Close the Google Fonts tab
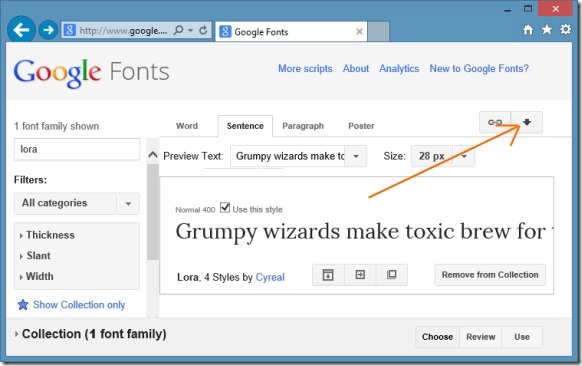Image resolution: width=582 pixels, height=366 pixels. 359,32
